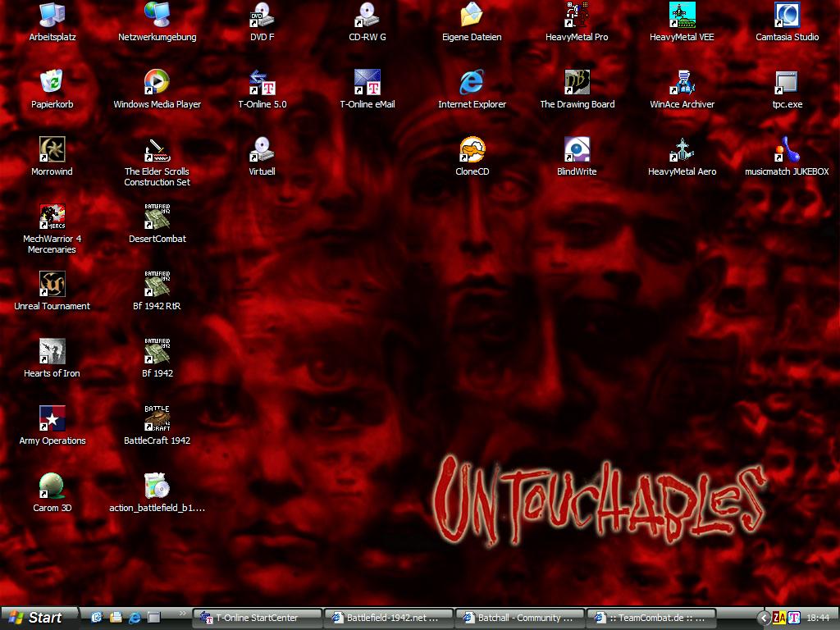This screenshot has width=840, height=630.
Task: Select the CD-RW G drive icon
Action: [367, 21]
